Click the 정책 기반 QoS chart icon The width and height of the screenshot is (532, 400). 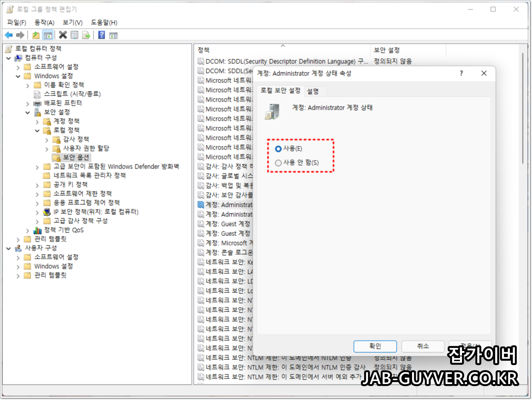tap(37, 230)
